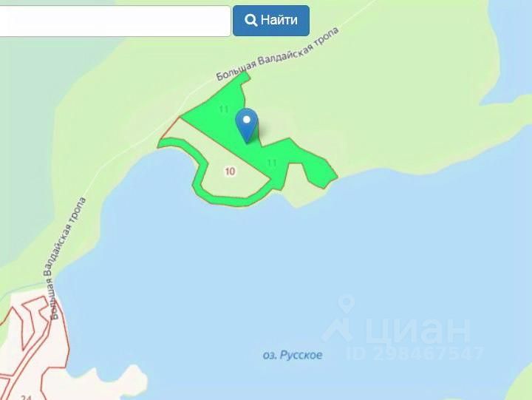Click the search text field
The height and width of the screenshot is (400, 532).
115,21
